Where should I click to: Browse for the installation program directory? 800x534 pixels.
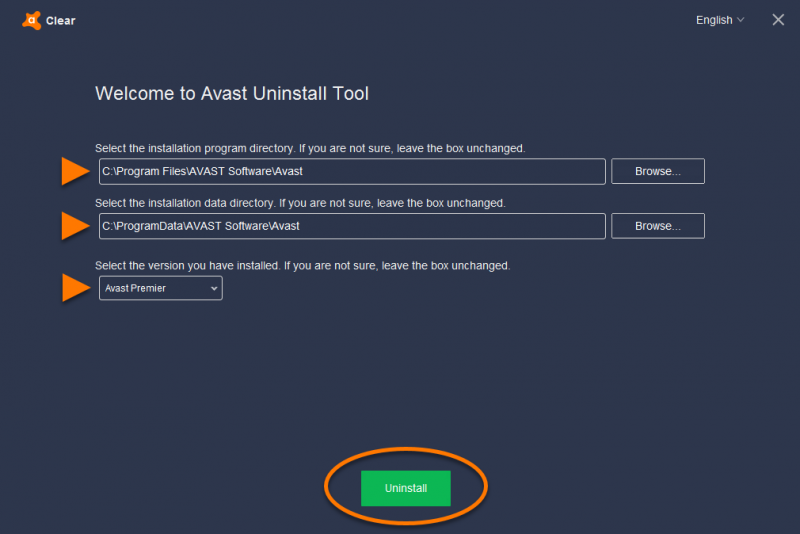658,171
